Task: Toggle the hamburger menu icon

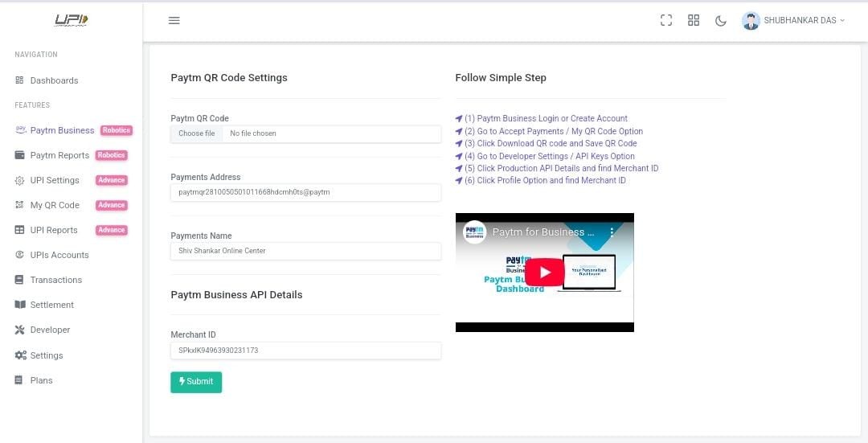Action: click(174, 20)
